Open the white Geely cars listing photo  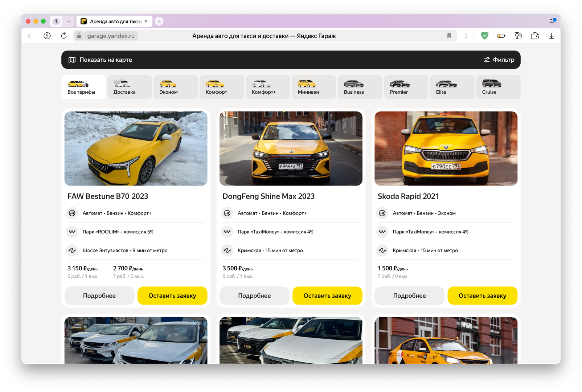[x=136, y=340]
